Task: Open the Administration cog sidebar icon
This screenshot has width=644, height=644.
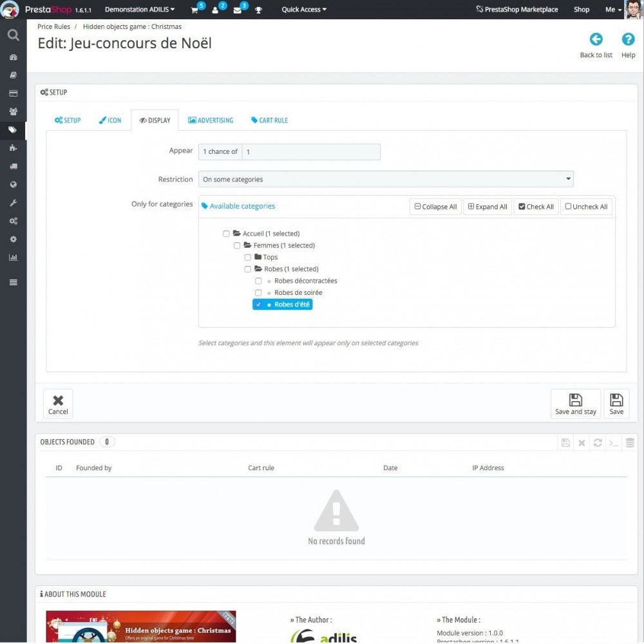Action: click(13, 239)
